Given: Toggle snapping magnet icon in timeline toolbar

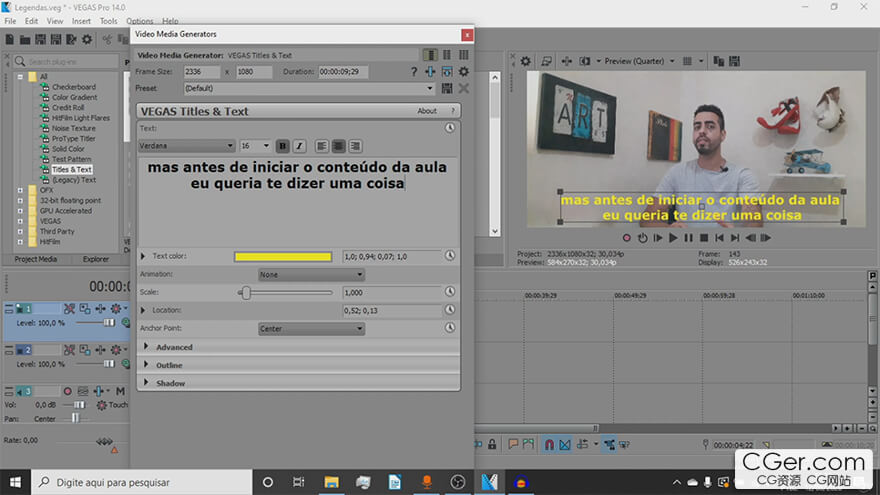Looking at the screenshot, I should (549, 444).
